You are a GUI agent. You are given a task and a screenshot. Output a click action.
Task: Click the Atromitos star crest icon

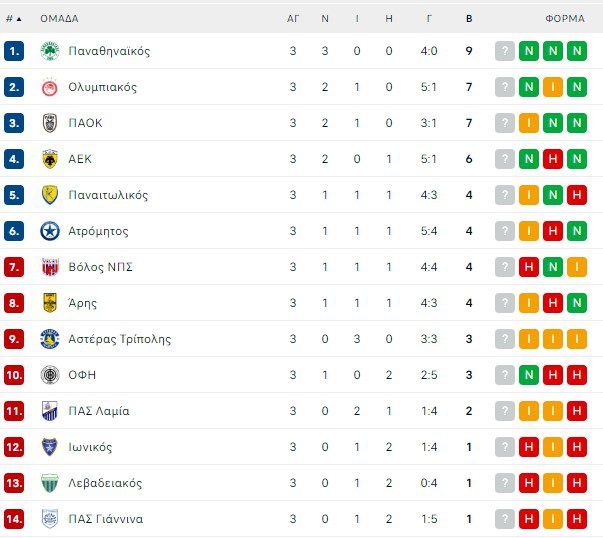49,231
